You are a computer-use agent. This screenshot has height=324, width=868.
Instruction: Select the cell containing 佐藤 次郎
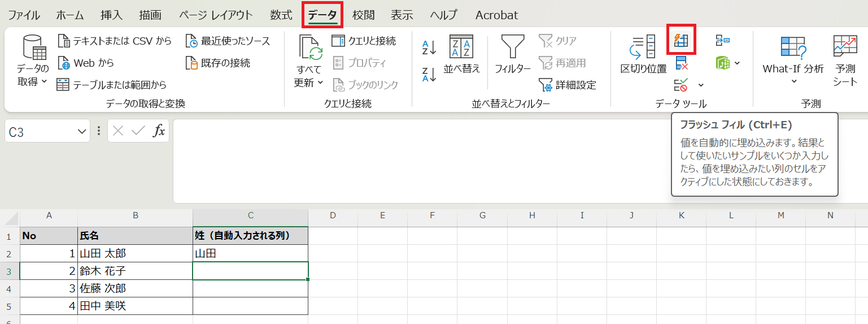[136, 288]
